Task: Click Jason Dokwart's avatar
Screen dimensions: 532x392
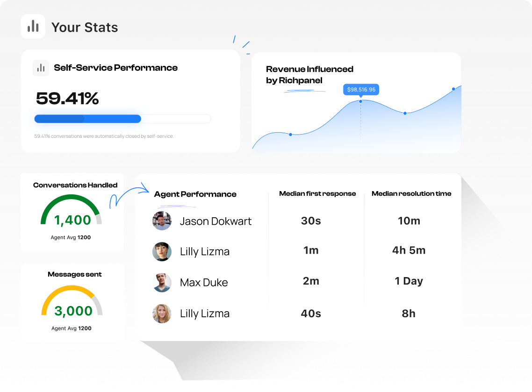Action: tap(162, 221)
